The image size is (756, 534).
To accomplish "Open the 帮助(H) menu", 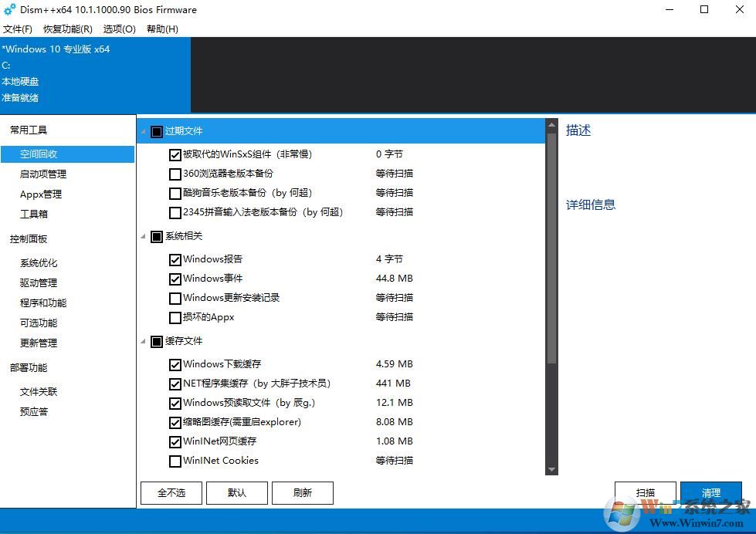I will (x=162, y=29).
